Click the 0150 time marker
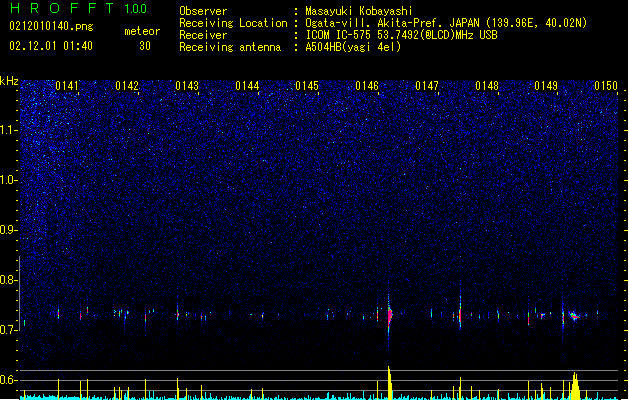629x400 pixels. [606, 86]
